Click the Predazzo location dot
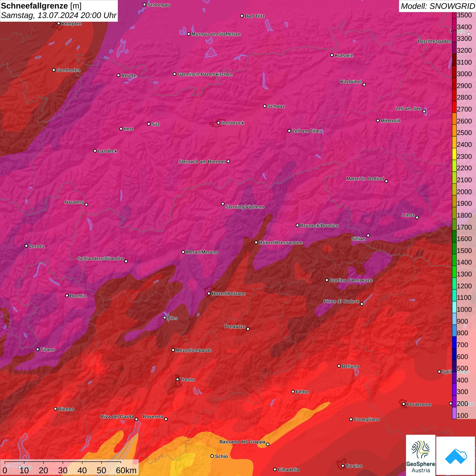 coord(248,329)
